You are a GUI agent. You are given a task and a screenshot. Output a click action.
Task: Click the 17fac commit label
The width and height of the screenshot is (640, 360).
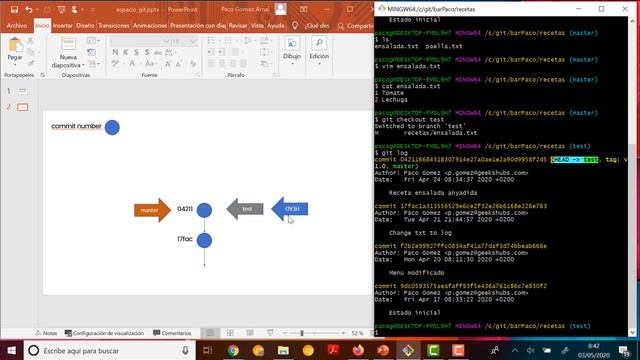coord(185,239)
